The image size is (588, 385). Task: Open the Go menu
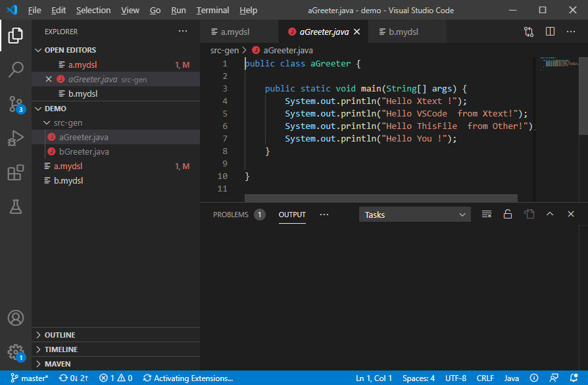[x=155, y=10]
